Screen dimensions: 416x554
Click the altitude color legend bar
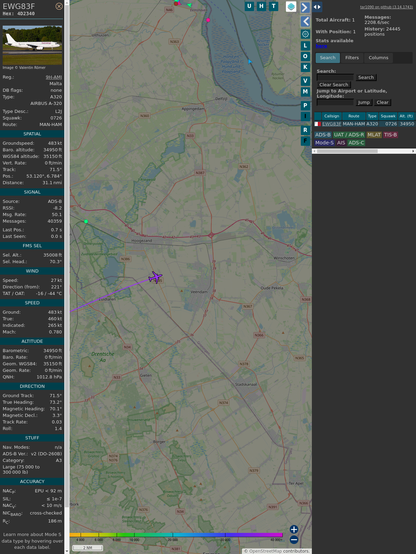(x=176, y=535)
